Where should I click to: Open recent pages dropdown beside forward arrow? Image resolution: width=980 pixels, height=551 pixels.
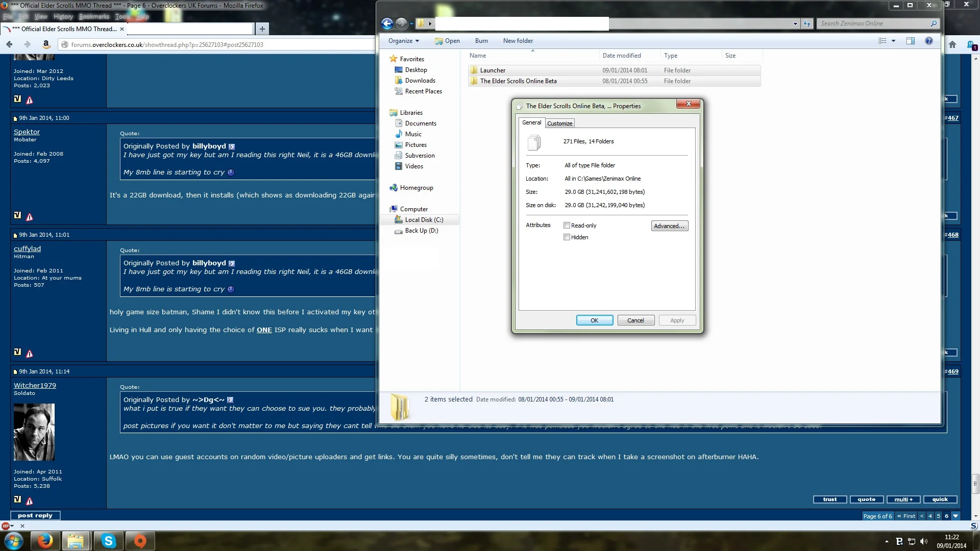[x=411, y=23]
